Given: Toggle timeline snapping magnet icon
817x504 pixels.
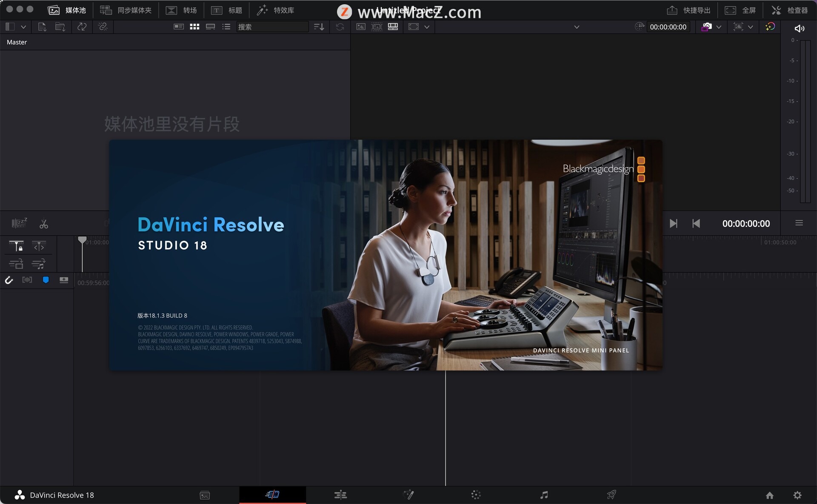Looking at the screenshot, I should [x=9, y=280].
